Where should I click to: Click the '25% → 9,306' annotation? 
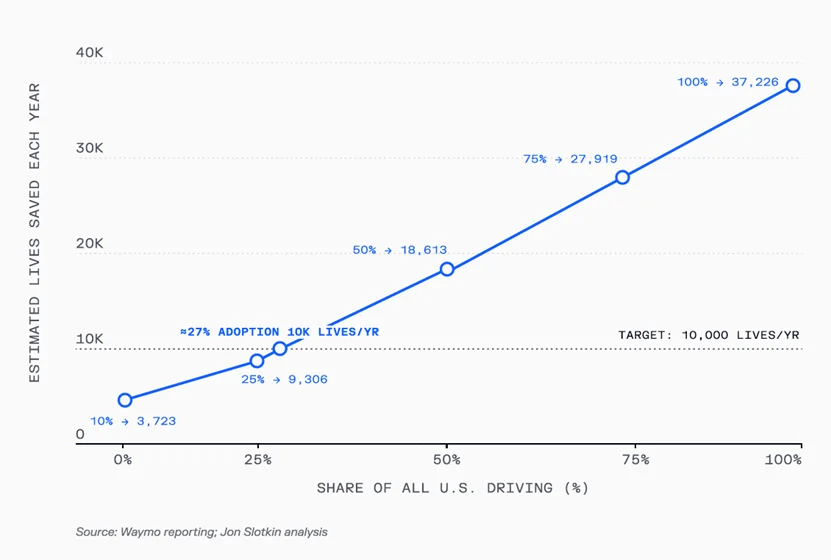coord(284,380)
